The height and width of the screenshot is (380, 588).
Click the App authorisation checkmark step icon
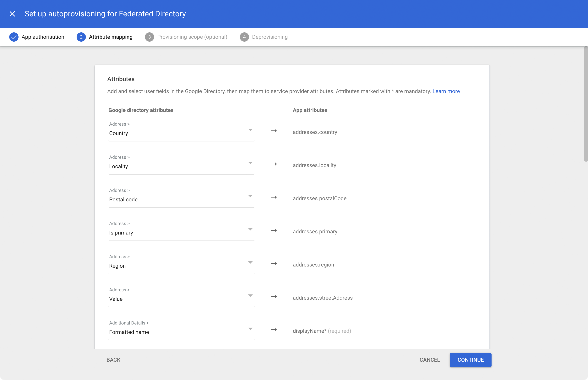click(x=14, y=37)
